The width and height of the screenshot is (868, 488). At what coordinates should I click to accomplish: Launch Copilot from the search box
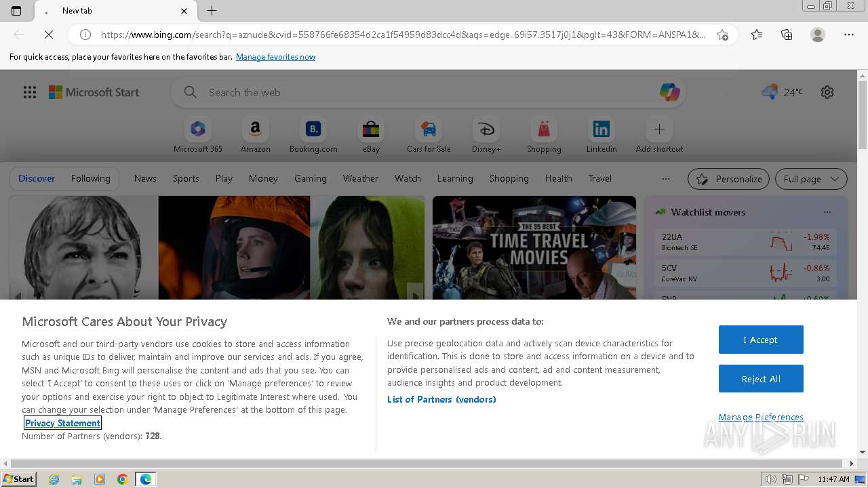(669, 92)
